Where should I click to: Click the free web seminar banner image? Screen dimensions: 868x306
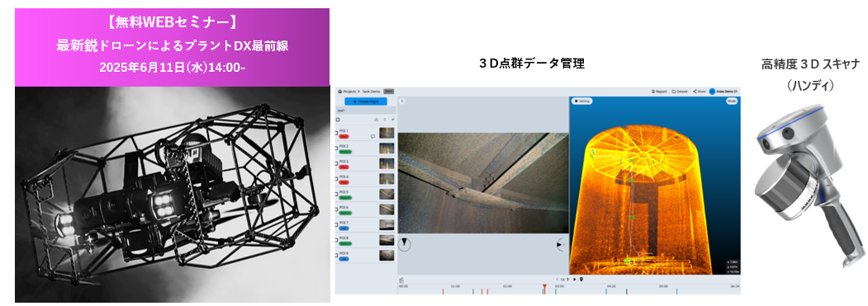(x=172, y=47)
